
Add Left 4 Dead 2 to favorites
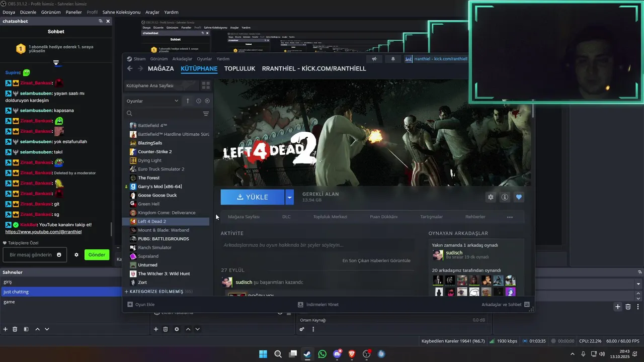coord(519,197)
